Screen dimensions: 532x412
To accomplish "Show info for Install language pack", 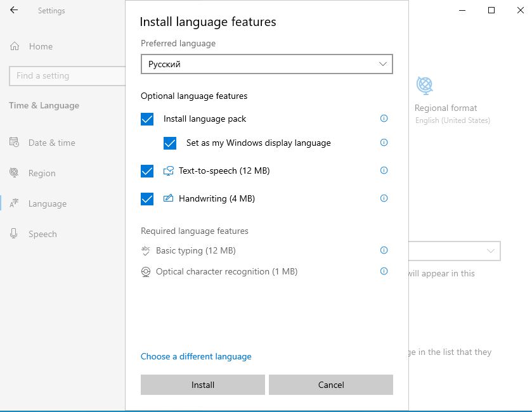I will (384, 119).
